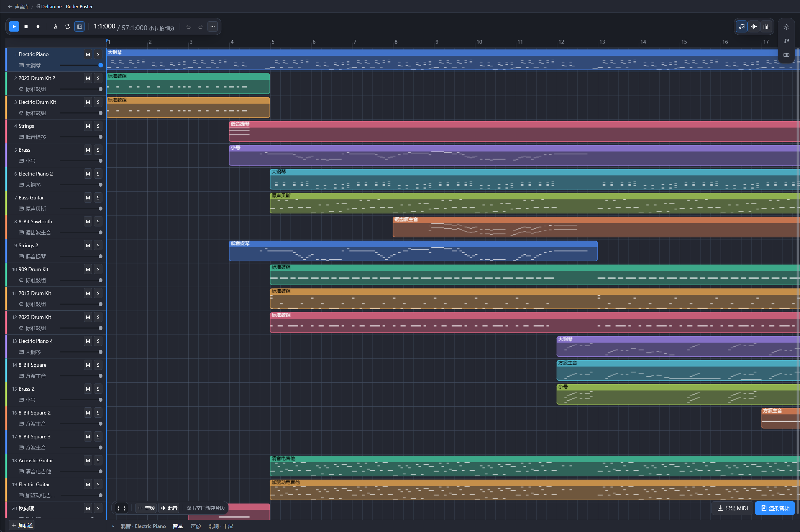Open 小号 instrument selector for Brass 2
Image resolution: width=800 pixels, height=532 pixels.
click(27, 400)
